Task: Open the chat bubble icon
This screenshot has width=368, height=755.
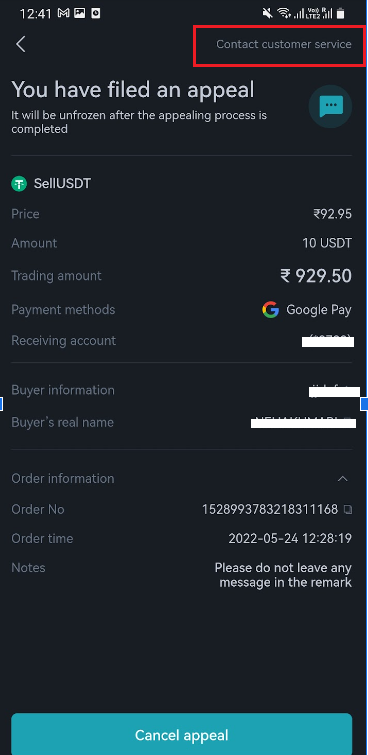Action: pyautogui.click(x=330, y=106)
